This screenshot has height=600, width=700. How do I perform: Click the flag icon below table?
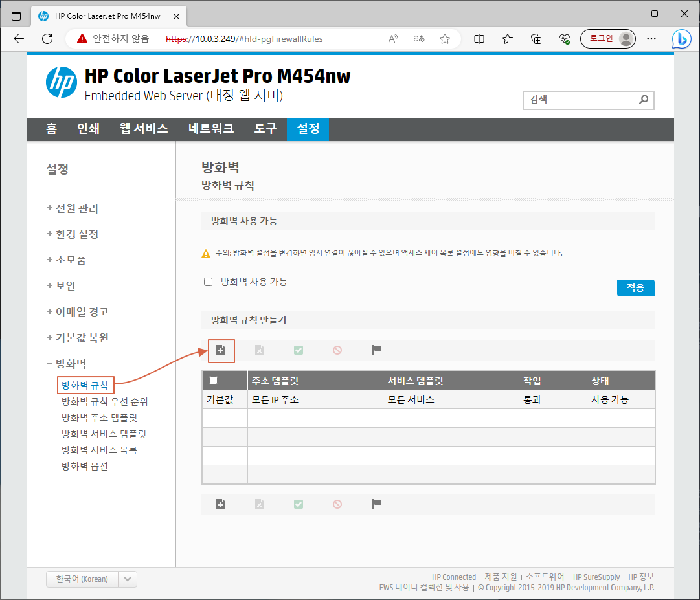(x=376, y=504)
